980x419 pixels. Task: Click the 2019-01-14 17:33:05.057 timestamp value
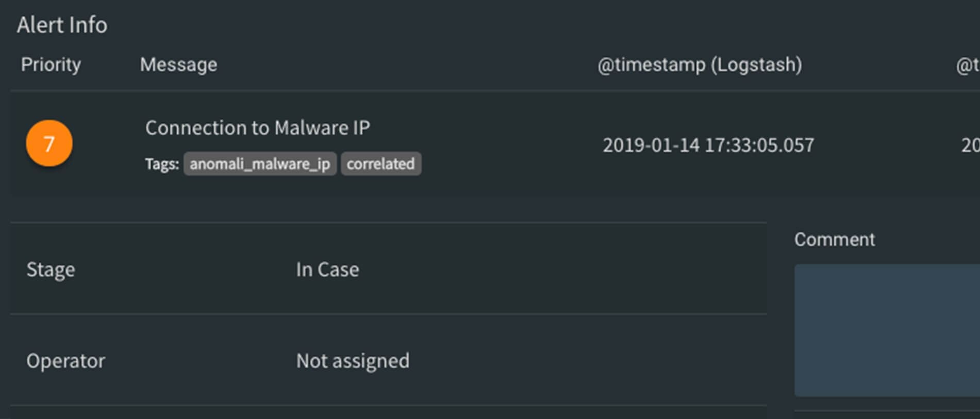click(708, 146)
